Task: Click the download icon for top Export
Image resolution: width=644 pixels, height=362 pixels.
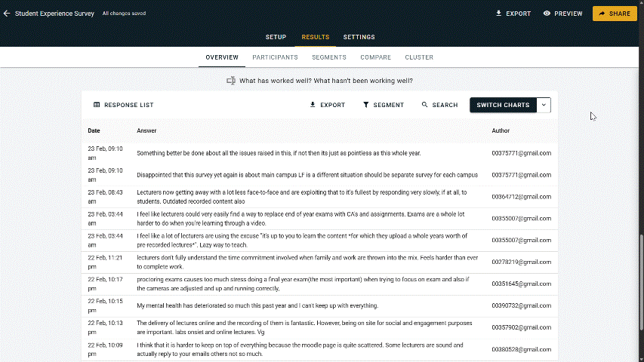Action: tap(498, 14)
